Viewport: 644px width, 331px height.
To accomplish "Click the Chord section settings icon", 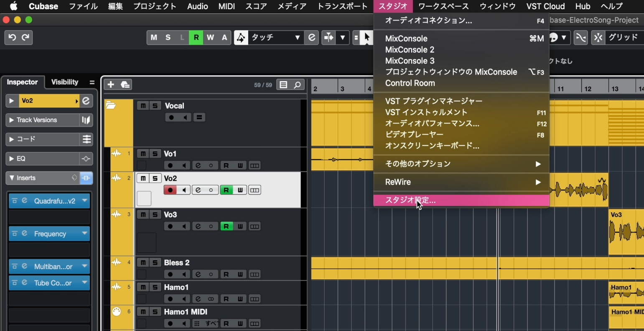I will click(87, 139).
